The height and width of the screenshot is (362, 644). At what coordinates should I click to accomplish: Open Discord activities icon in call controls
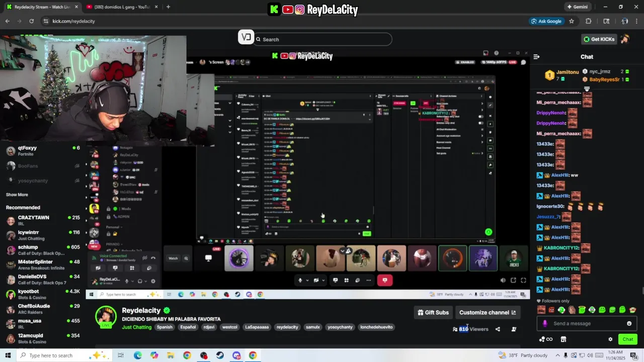coord(346,280)
